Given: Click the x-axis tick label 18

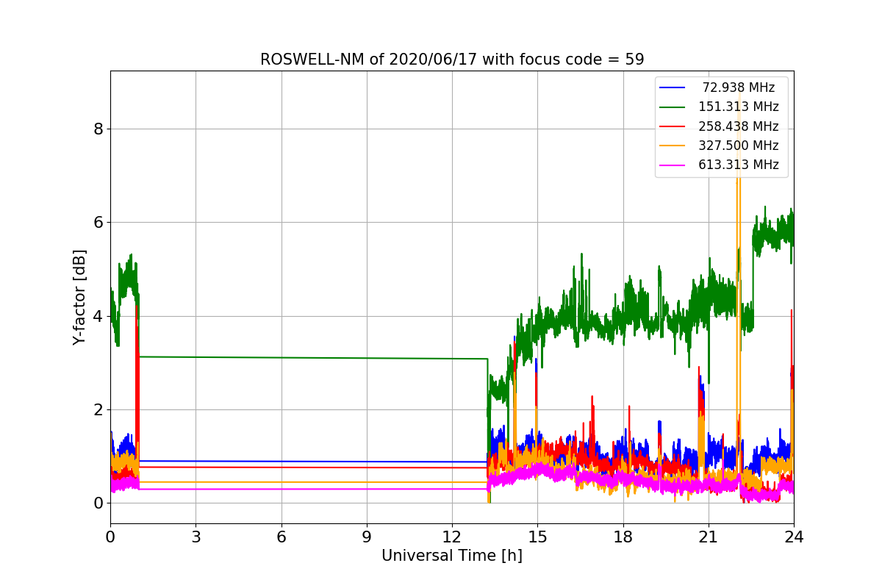Looking at the screenshot, I should [x=623, y=537].
